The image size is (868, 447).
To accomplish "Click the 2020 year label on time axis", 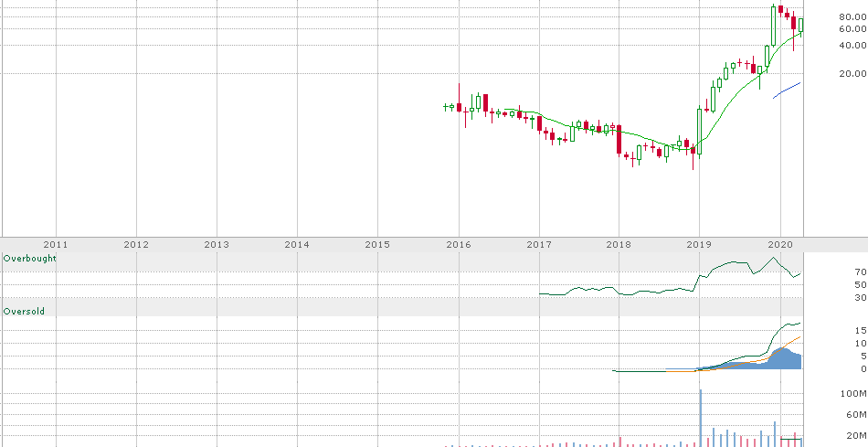I will (780, 244).
